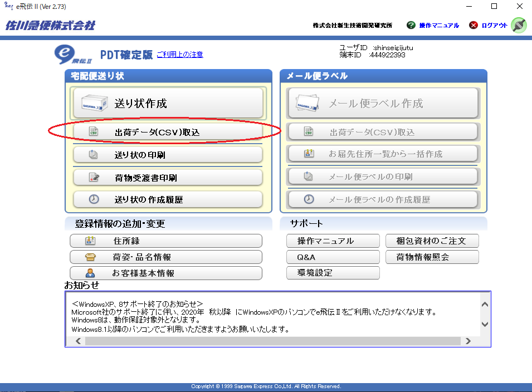Click the 操作マニュアル button under サポート
Viewport: 532px width, 392px height.
click(x=333, y=241)
